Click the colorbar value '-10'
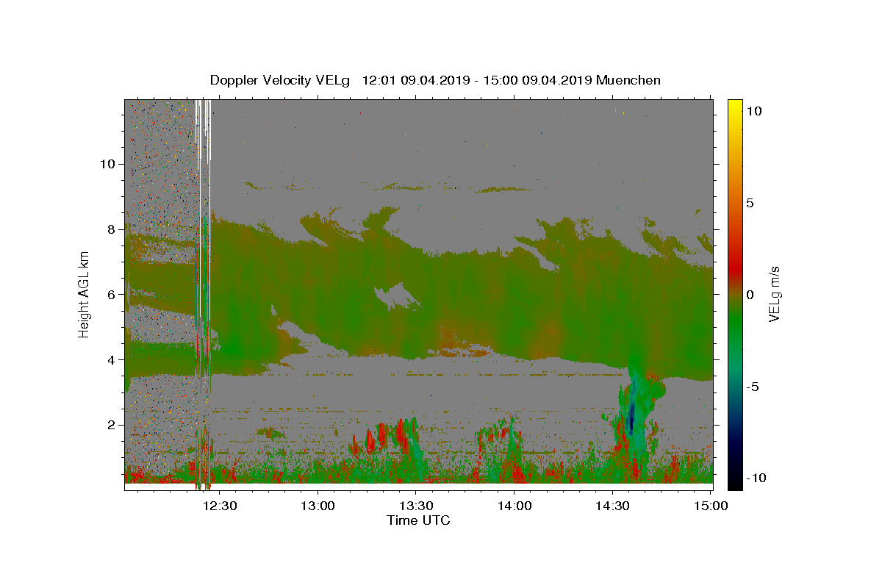This screenshot has height=588, width=882. click(756, 478)
